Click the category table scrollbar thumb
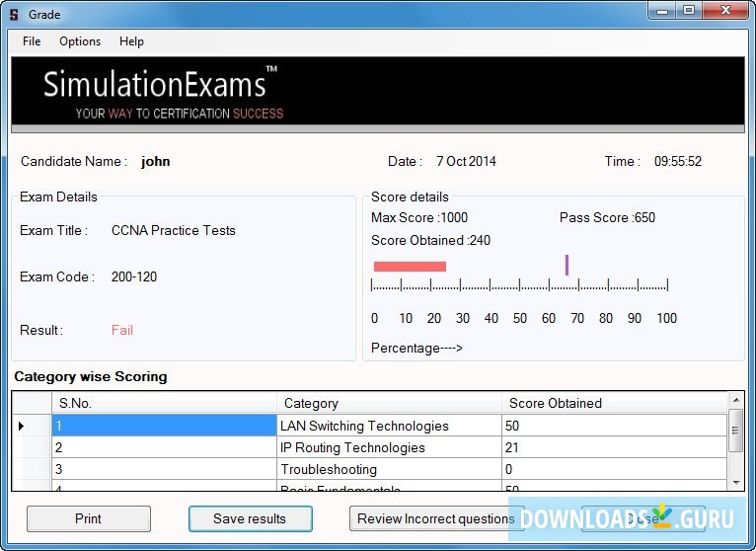 [735, 431]
